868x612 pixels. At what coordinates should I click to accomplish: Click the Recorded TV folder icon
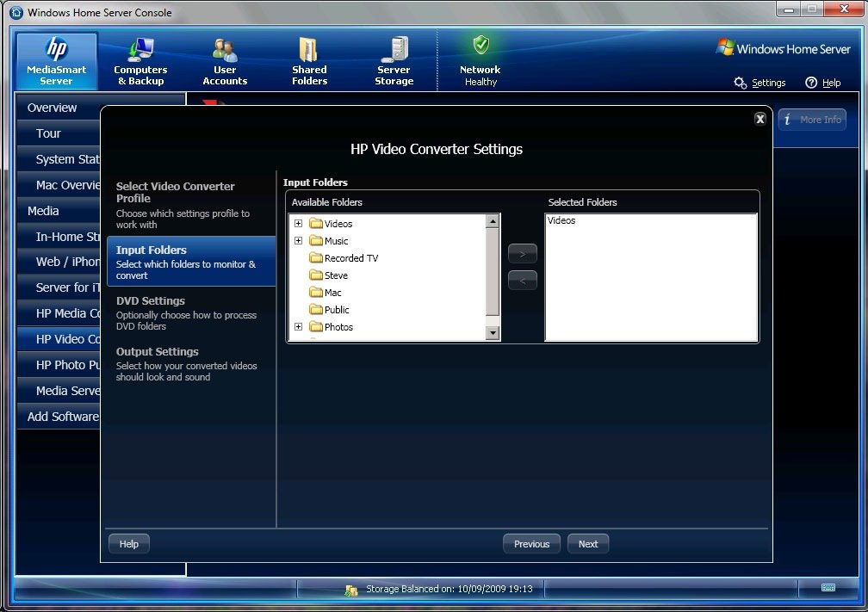(x=316, y=258)
